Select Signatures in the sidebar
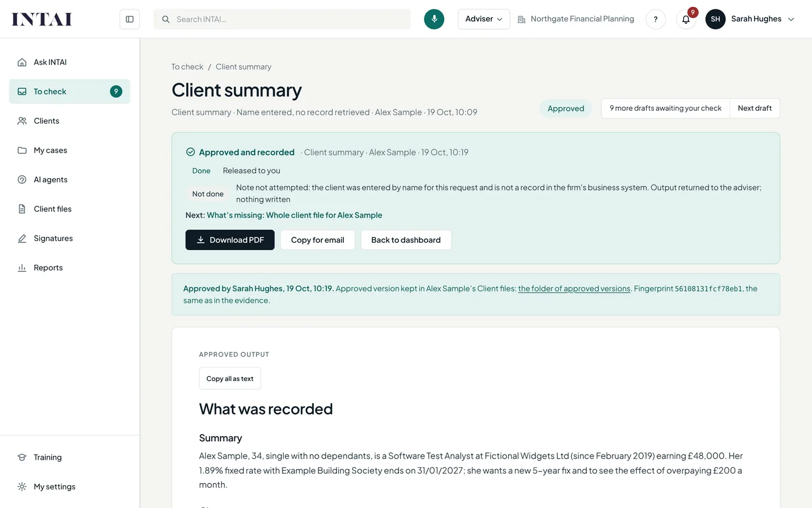The image size is (812, 508). [70, 238]
